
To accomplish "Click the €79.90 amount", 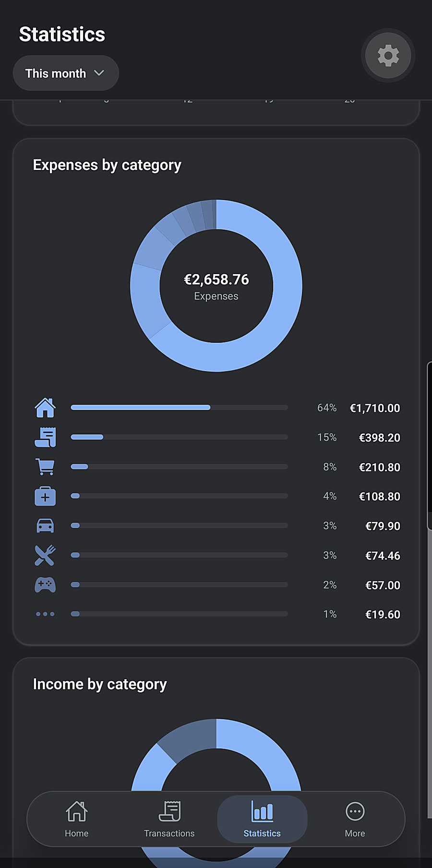I will coord(383,526).
